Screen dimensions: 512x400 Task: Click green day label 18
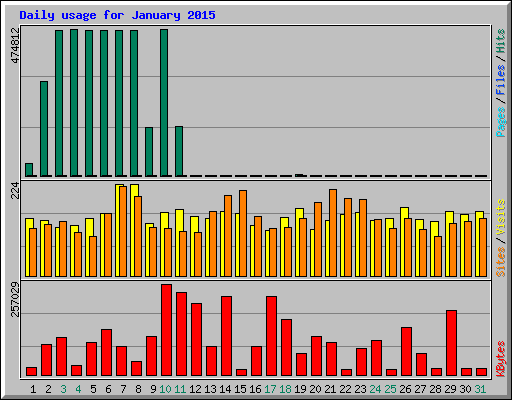click(285, 389)
